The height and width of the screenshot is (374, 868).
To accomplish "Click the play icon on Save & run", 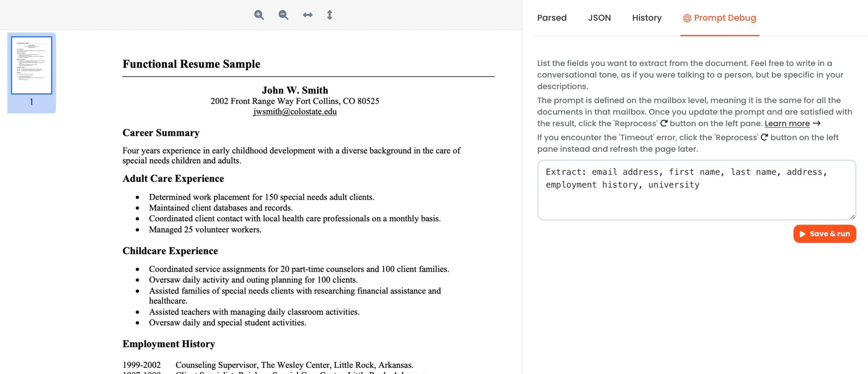I will (802, 234).
